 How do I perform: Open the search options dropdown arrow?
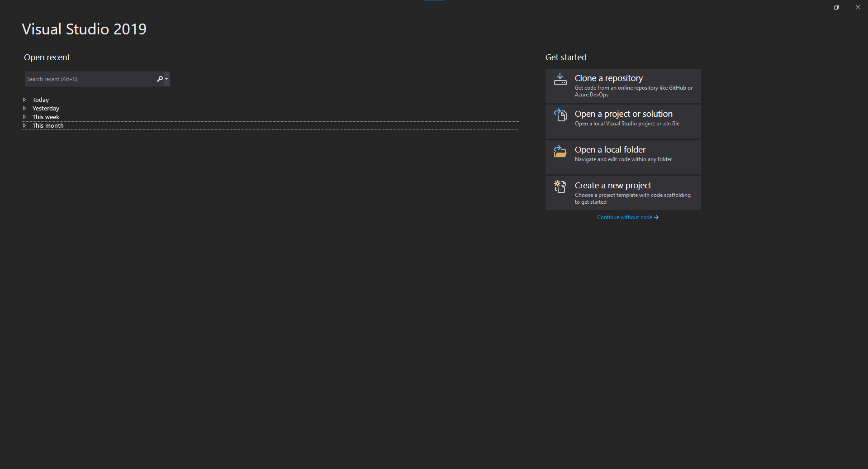[166, 79]
